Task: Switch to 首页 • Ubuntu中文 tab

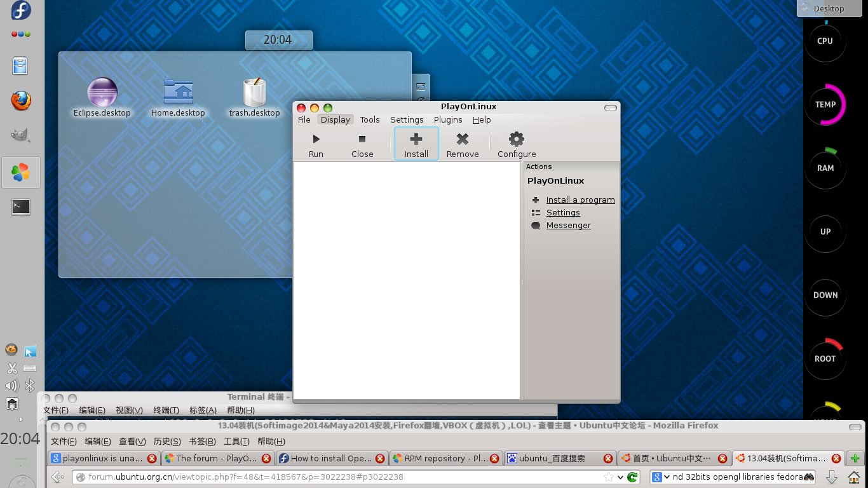Action: 673,458
